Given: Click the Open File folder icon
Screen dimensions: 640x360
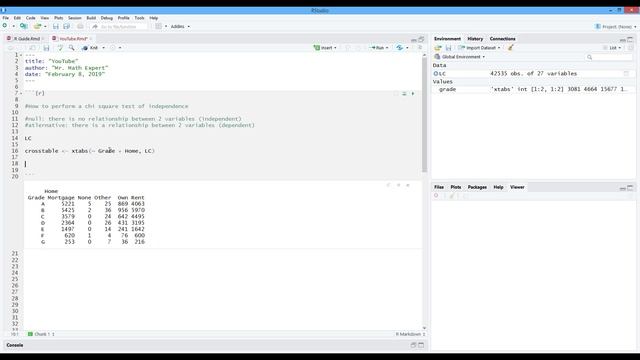Looking at the screenshot, I should click(37, 26).
